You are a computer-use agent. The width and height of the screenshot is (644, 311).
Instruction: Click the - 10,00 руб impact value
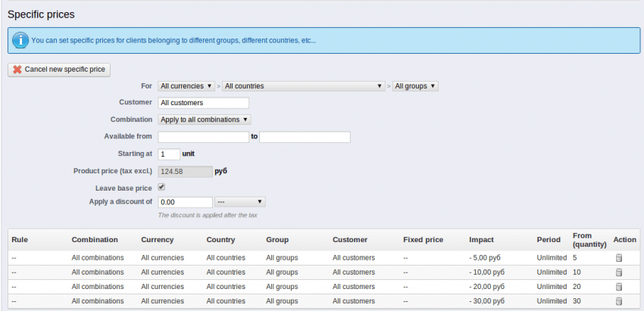[x=486, y=272]
